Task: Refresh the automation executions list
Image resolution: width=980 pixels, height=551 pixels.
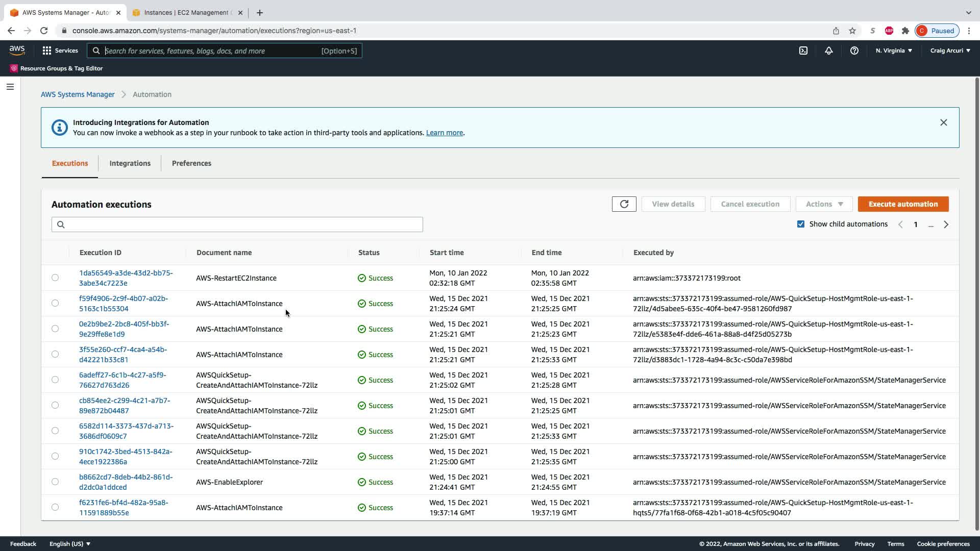Action: (x=624, y=204)
